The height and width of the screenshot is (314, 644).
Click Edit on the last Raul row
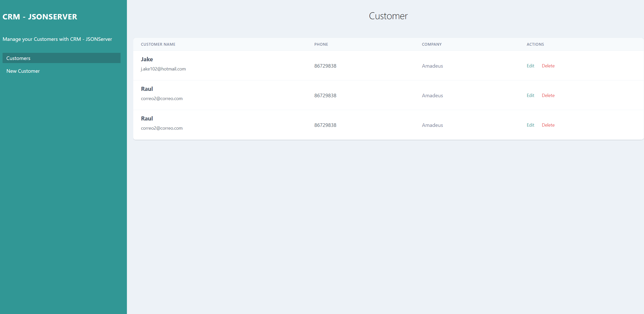(x=530, y=125)
